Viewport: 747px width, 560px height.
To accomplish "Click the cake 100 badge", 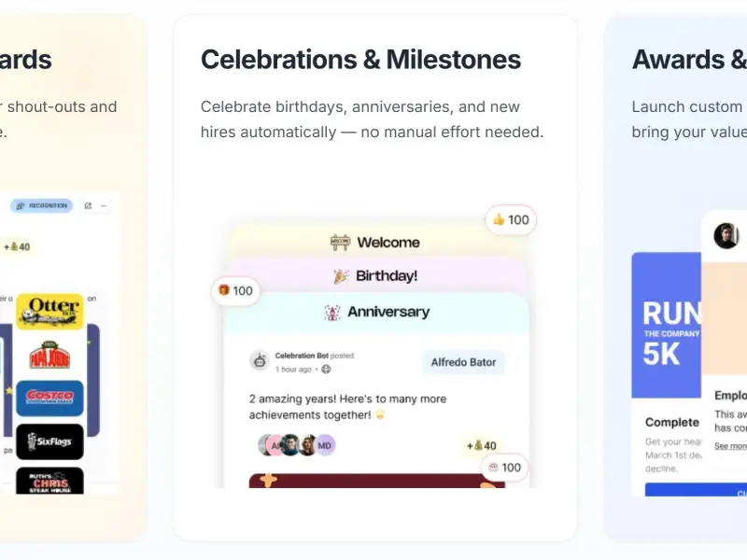I will [x=505, y=468].
